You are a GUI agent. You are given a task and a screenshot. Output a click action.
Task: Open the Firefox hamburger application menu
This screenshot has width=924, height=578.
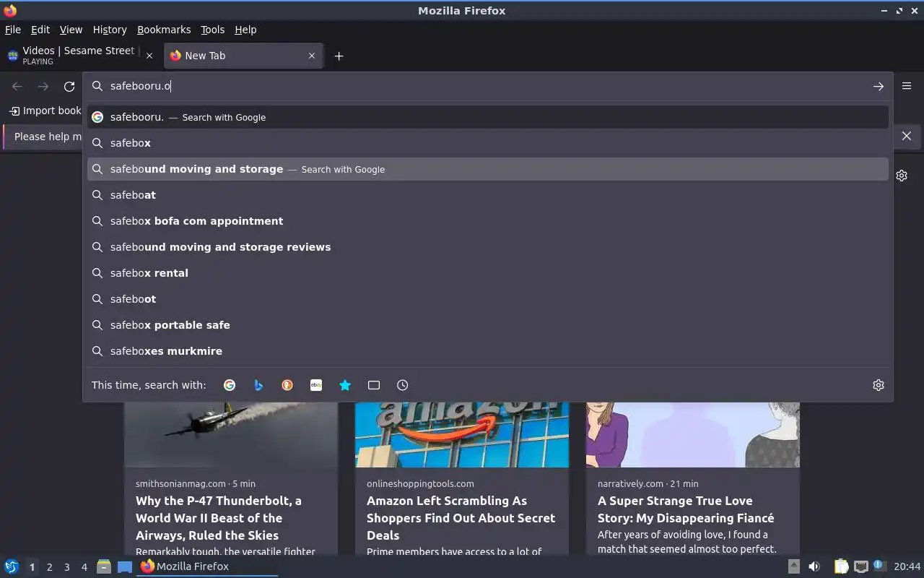(907, 86)
